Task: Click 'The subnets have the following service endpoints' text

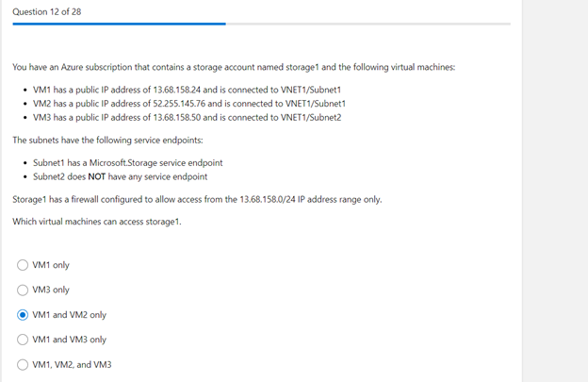Action: [107, 140]
